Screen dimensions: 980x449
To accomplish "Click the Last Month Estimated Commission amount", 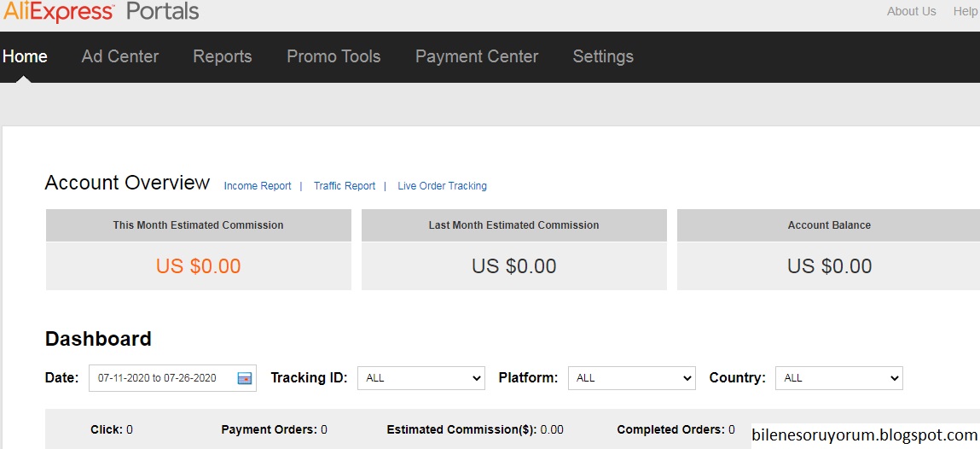I will point(513,266).
